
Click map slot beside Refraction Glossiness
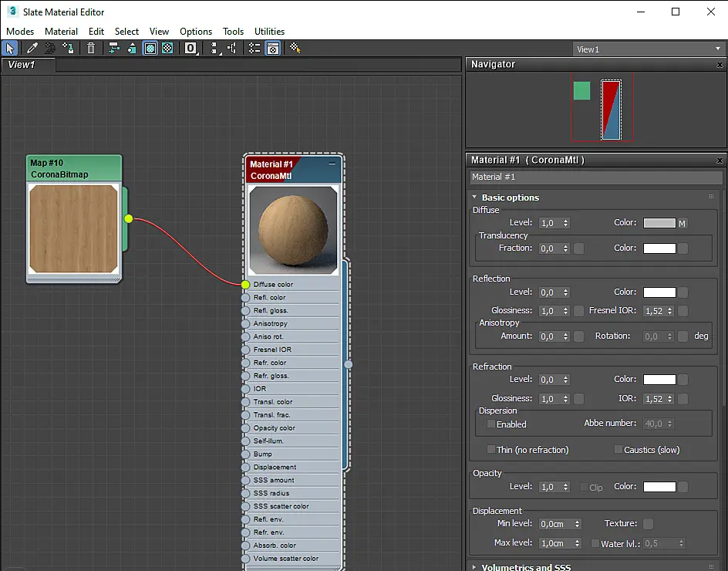pos(579,399)
